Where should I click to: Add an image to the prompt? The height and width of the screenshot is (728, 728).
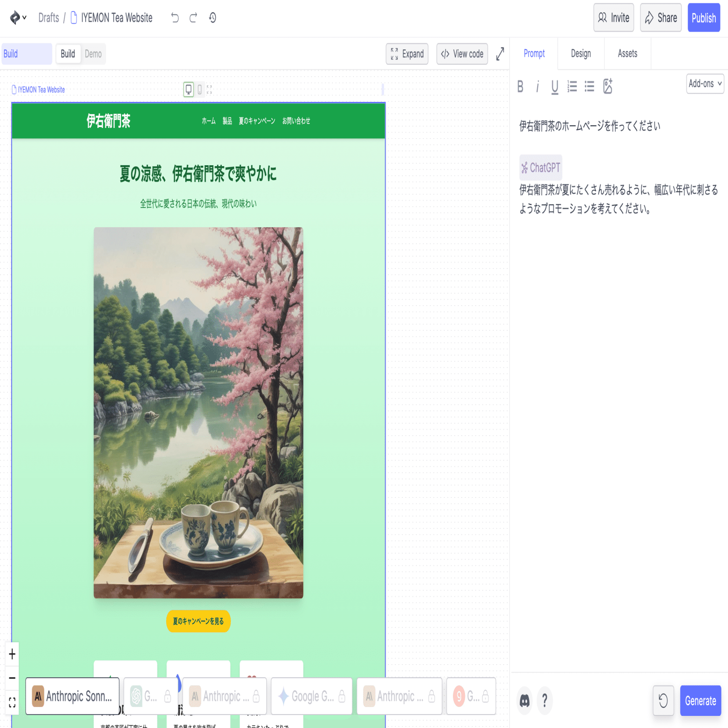click(607, 87)
